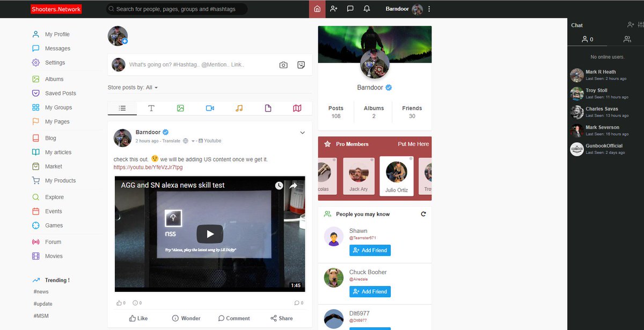
Task: Click the Games sidebar icon
Action: (36, 225)
